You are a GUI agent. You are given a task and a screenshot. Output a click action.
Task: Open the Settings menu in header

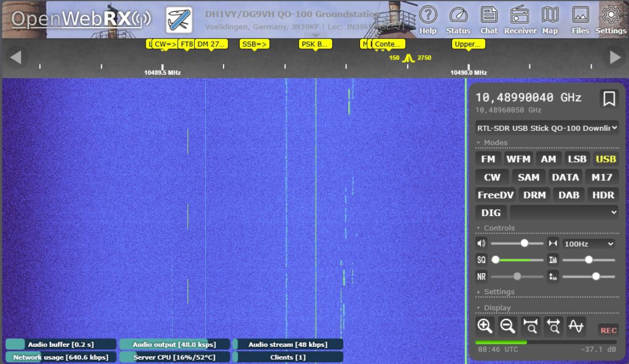(611, 19)
